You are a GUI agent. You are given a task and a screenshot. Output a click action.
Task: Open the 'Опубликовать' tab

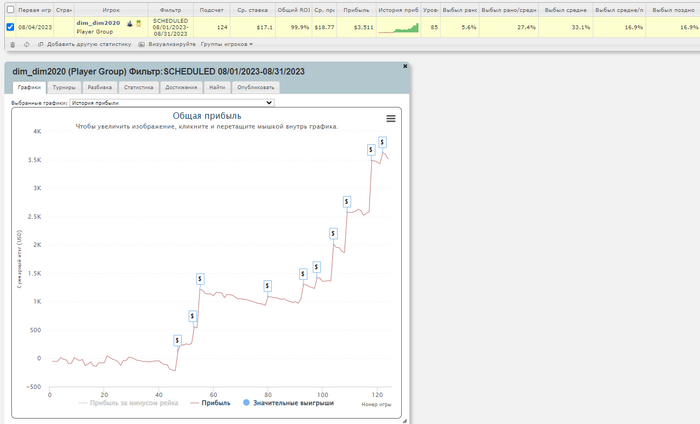pos(256,87)
